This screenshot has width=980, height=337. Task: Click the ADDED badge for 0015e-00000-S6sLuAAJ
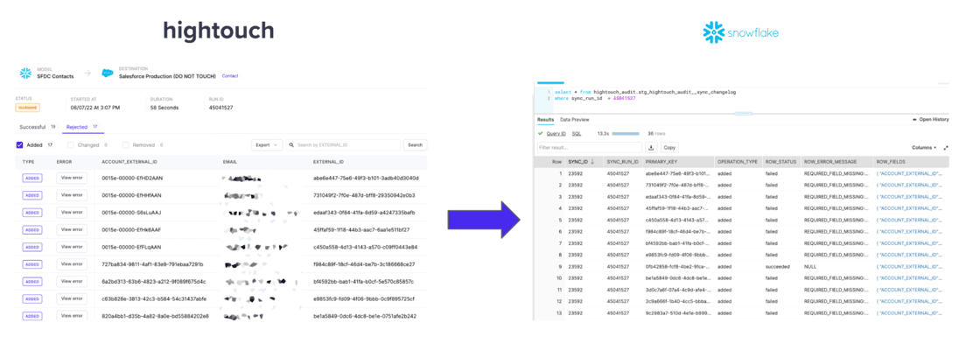point(31,213)
